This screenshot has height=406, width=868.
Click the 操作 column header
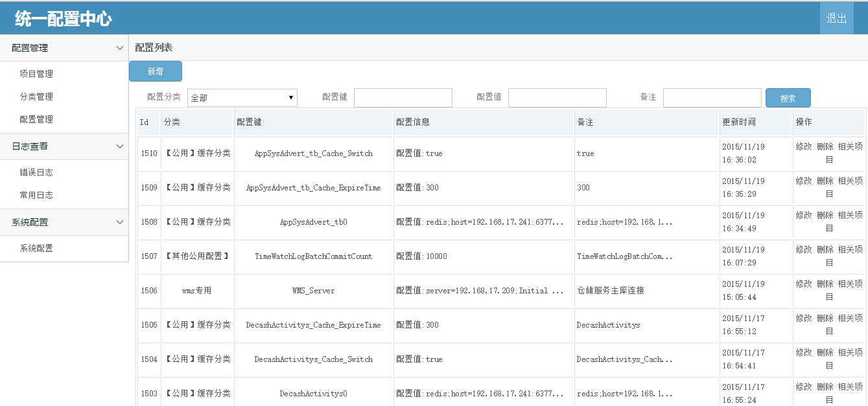tap(829, 122)
